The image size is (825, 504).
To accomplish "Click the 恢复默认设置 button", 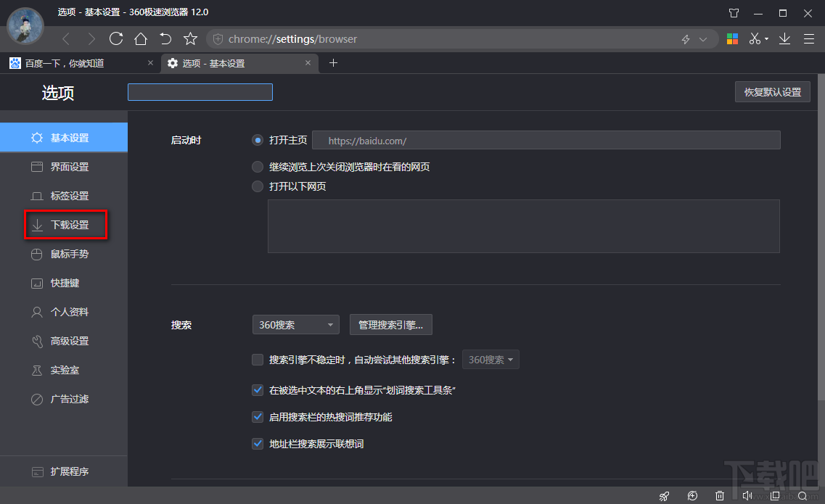I will [772, 91].
